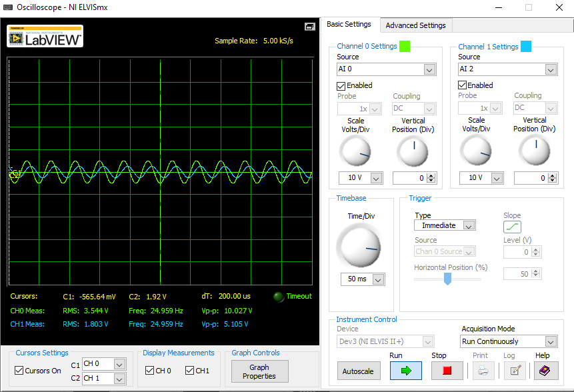The image size is (574, 392).
Task: Disable Channel 0 Enabled checkbox
Action: tap(341, 85)
